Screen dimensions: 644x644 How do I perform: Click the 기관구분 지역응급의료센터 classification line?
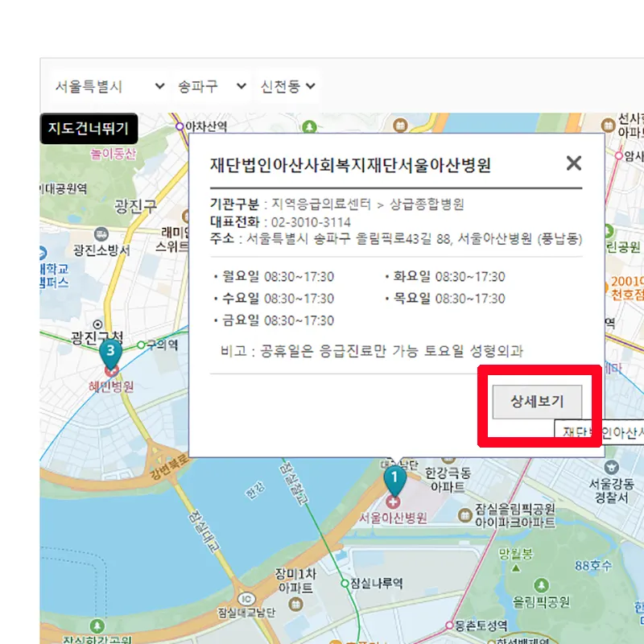(336, 204)
